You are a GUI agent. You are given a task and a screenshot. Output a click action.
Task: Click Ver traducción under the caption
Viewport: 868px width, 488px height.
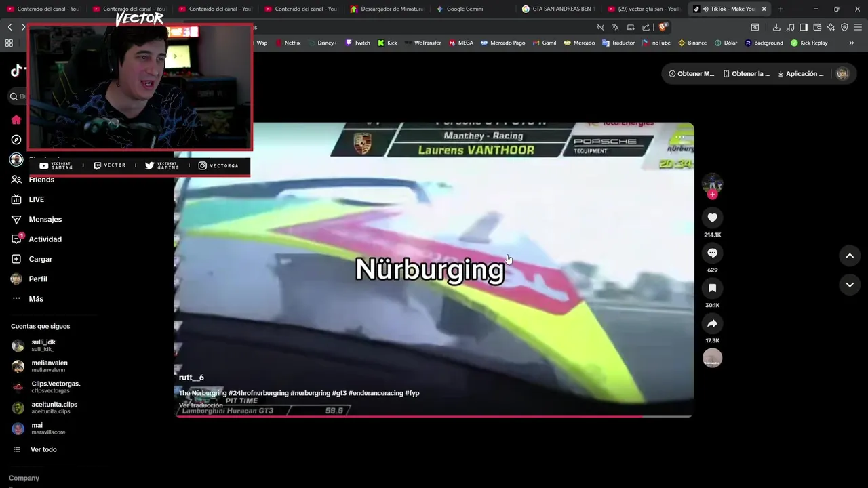pyautogui.click(x=201, y=405)
